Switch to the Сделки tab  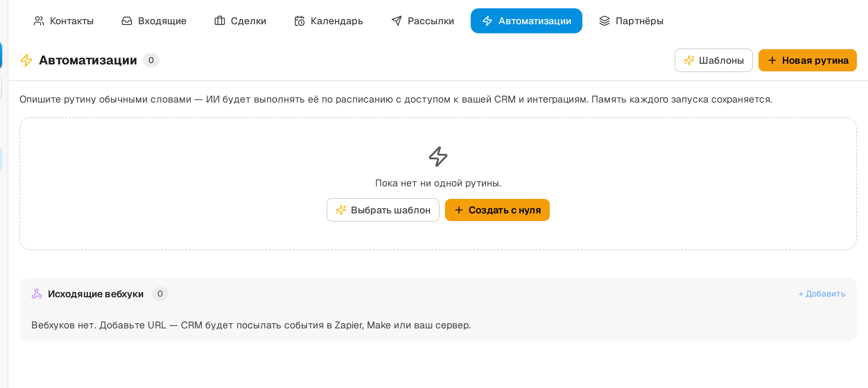[240, 21]
